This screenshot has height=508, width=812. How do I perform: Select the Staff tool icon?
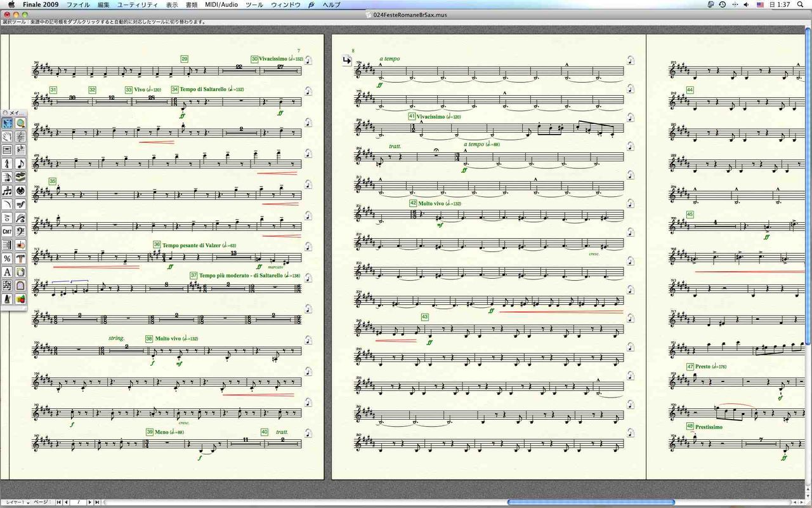click(x=21, y=137)
